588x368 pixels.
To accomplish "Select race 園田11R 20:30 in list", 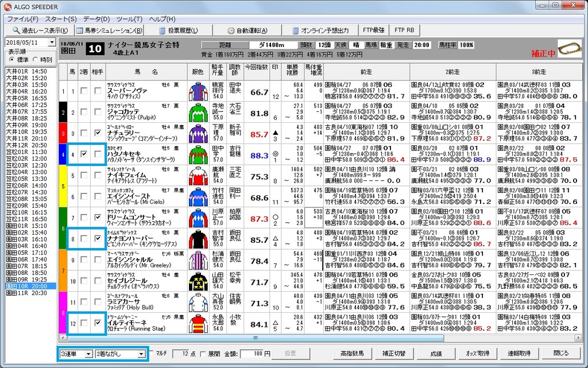I will pos(26,293).
